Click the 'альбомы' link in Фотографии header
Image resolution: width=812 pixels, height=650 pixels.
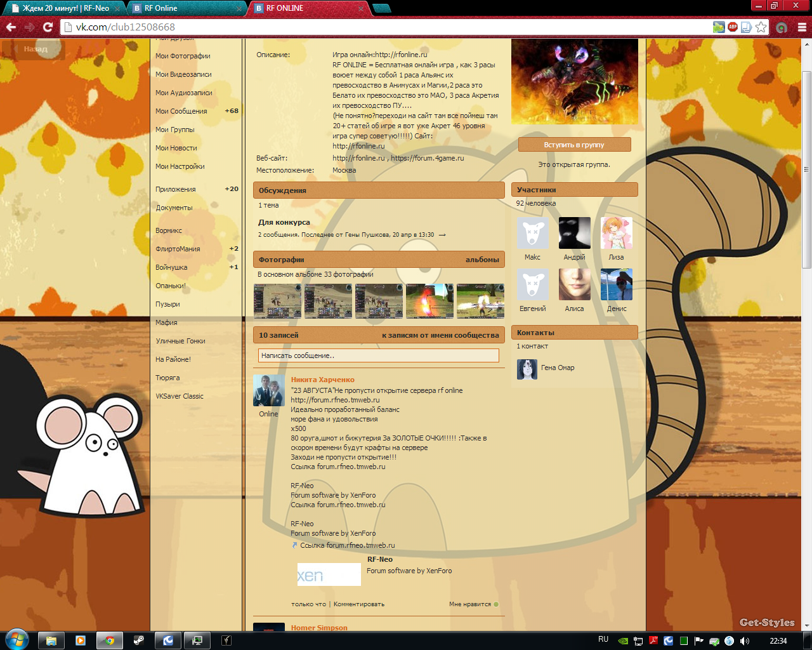(482, 260)
